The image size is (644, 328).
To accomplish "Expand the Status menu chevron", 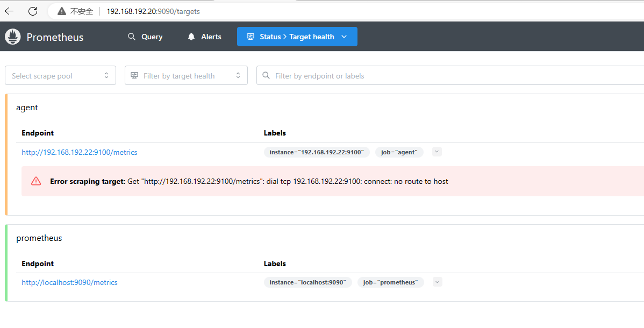I will [344, 37].
